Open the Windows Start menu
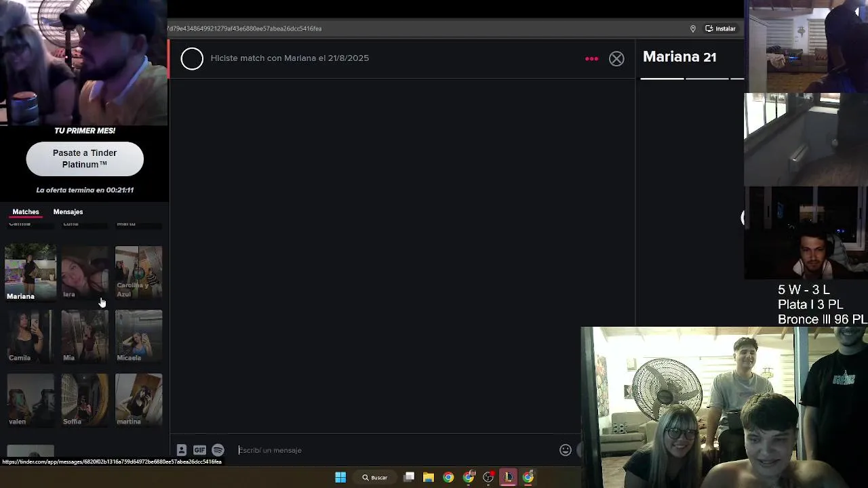Image resolution: width=868 pixels, height=488 pixels. tap(340, 477)
